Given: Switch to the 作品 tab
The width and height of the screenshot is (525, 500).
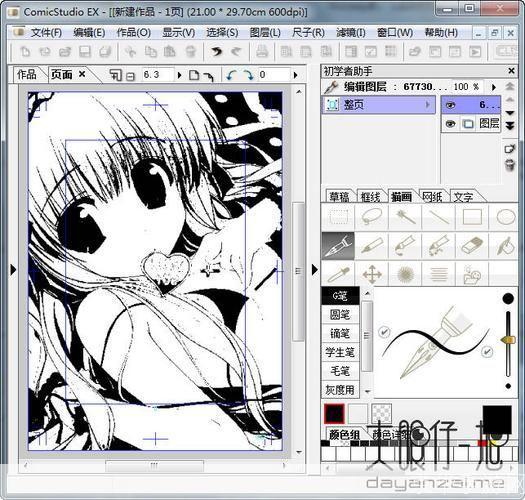Looking at the screenshot, I should tap(27, 74).
